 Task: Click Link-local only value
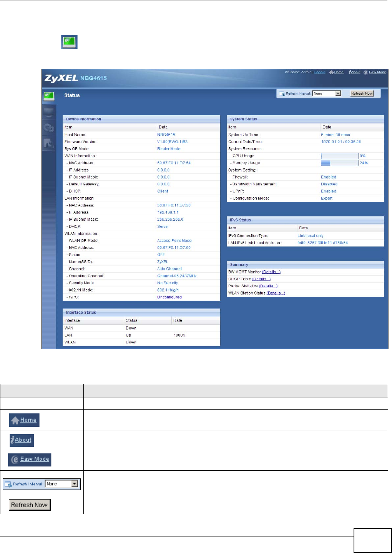311,236
